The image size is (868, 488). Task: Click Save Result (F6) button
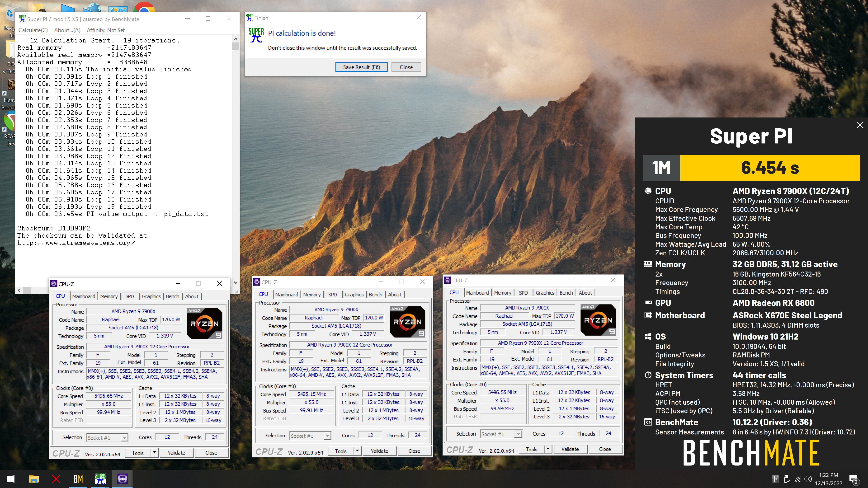click(x=361, y=67)
